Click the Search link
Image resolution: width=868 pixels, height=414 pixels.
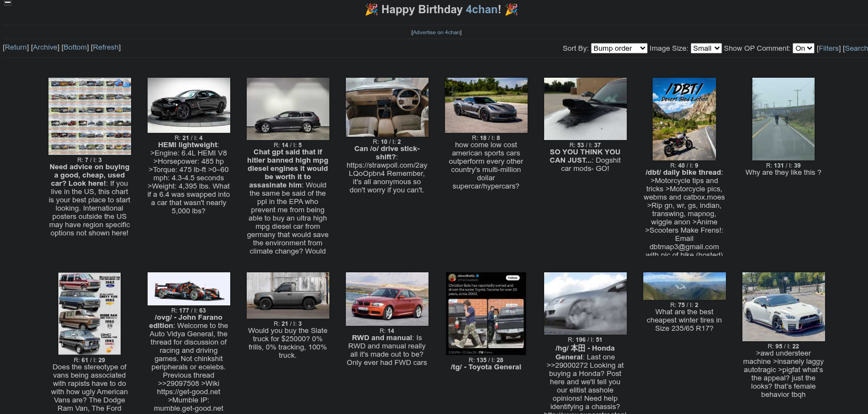click(856, 49)
